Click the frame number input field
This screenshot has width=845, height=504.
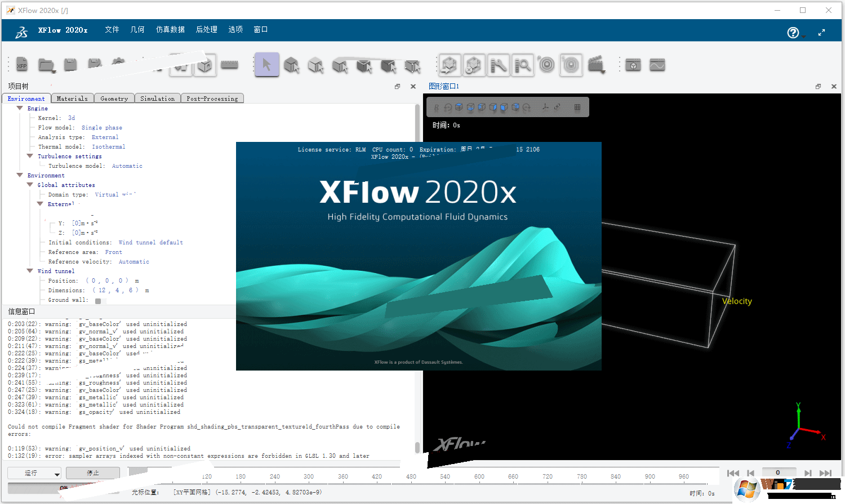click(x=779, y=472)
